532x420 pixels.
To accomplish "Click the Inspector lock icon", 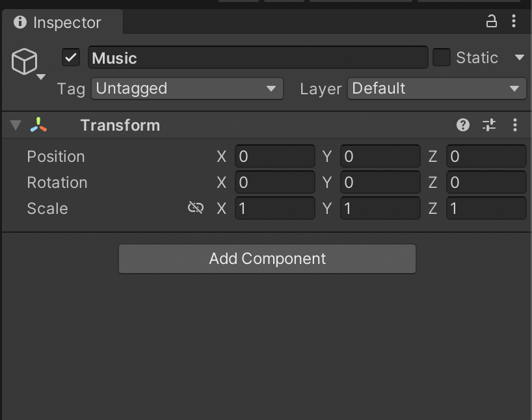I will (x=492, y=21).
